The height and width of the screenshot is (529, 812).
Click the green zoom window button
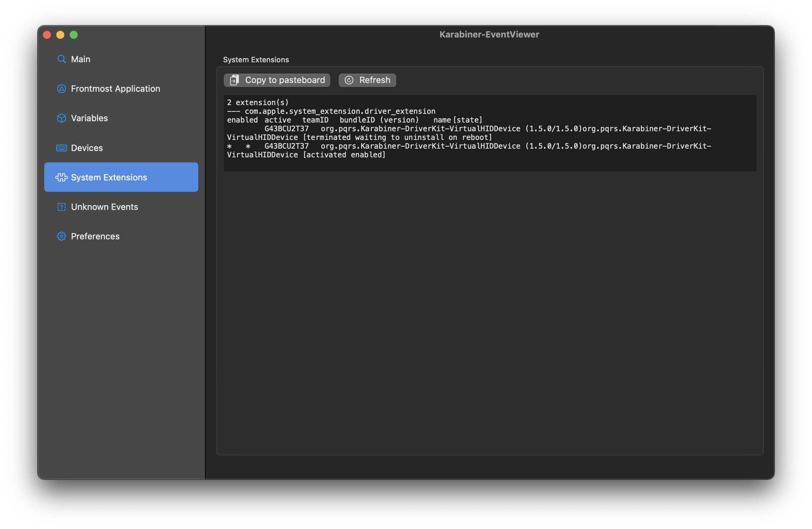tap(74, 34)
